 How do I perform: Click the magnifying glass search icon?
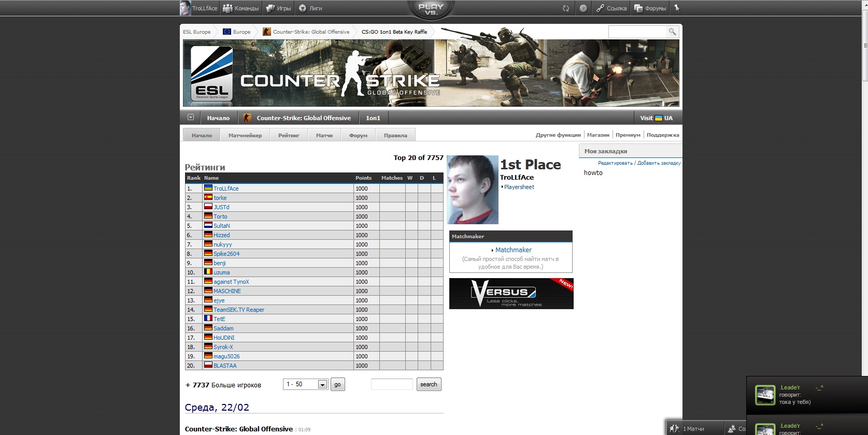pyautogui.click(x=672, y=32)
